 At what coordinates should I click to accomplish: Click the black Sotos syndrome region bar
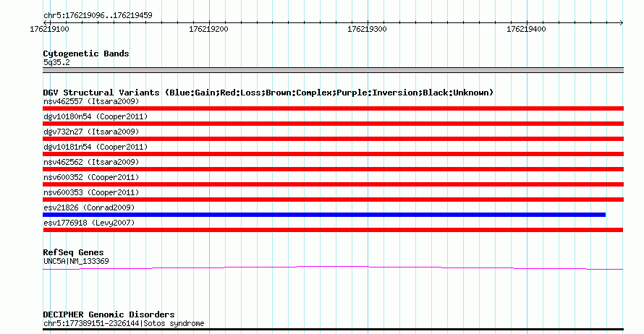(333, 329)
